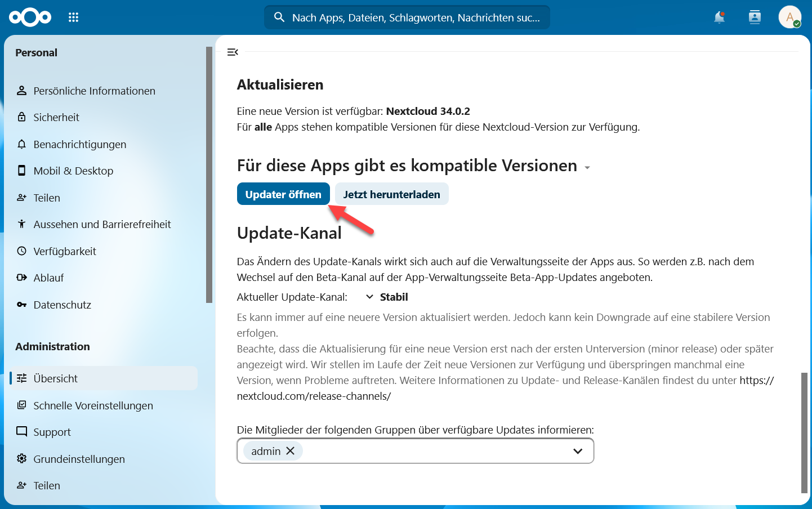This screenshot has height=509, width=812.
Task: Toggle the navigation sidebar icon
Action: tap(233, 52)
